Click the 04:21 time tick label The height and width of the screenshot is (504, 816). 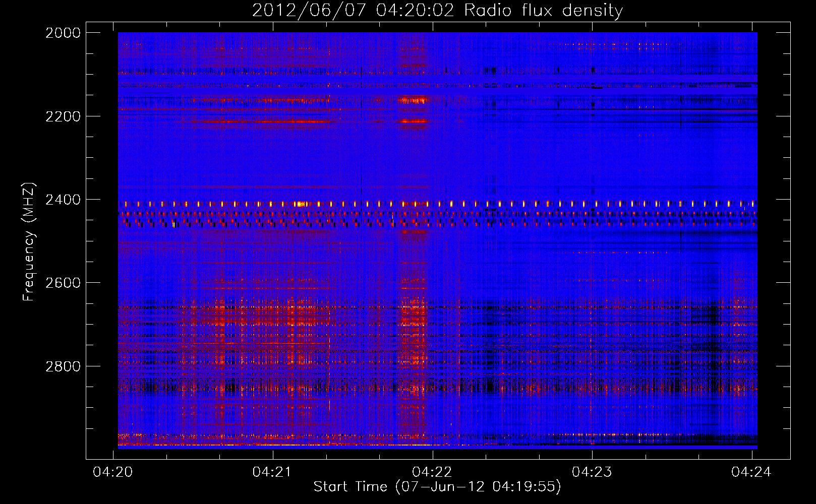[x=273, y=472]
